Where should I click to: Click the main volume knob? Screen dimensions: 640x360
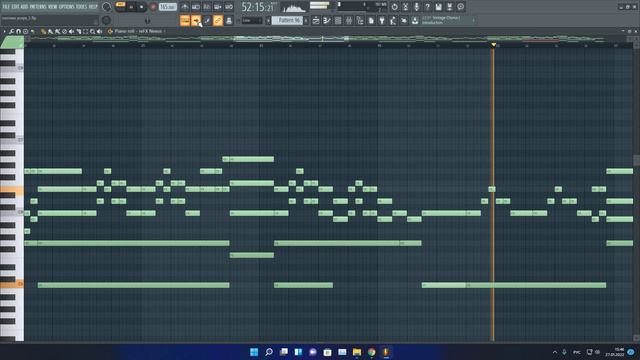click(107, 7)
